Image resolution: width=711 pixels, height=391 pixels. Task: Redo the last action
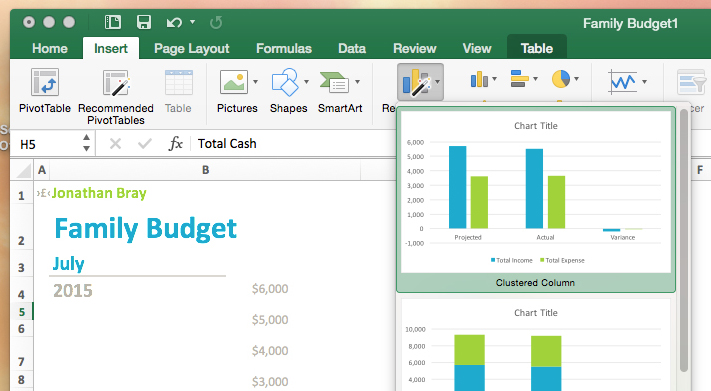(x=216, y=22)
